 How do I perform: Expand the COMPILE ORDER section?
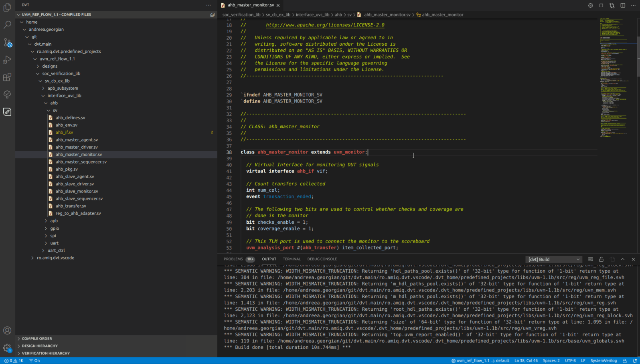pyautogui.click(x=37, y=338)
